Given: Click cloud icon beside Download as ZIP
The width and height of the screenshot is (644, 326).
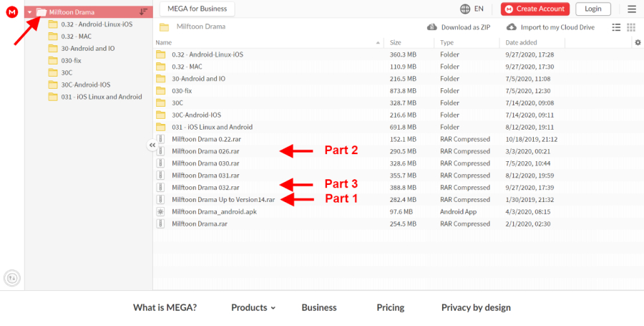Looking at the screenshot, I should click(x=432, y=27).
